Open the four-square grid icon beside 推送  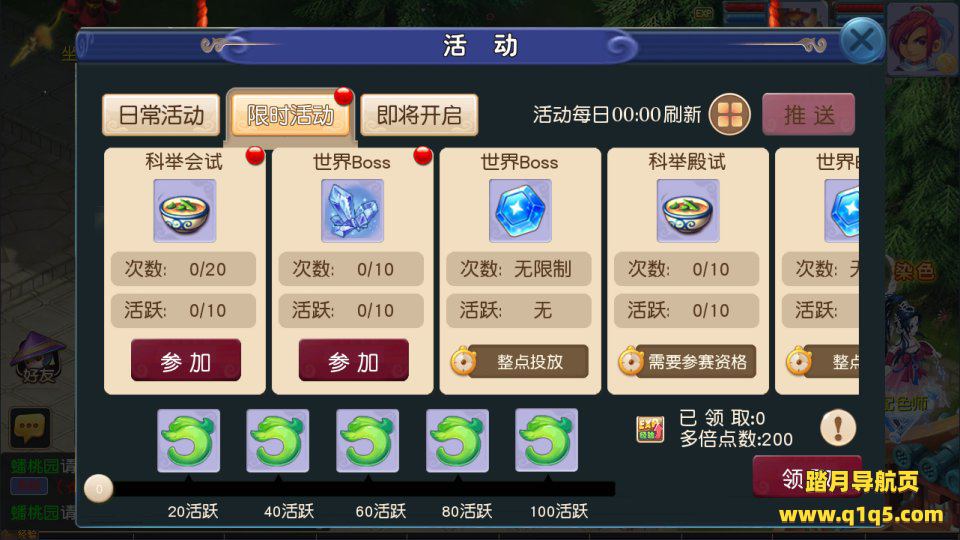coord(729,114)
